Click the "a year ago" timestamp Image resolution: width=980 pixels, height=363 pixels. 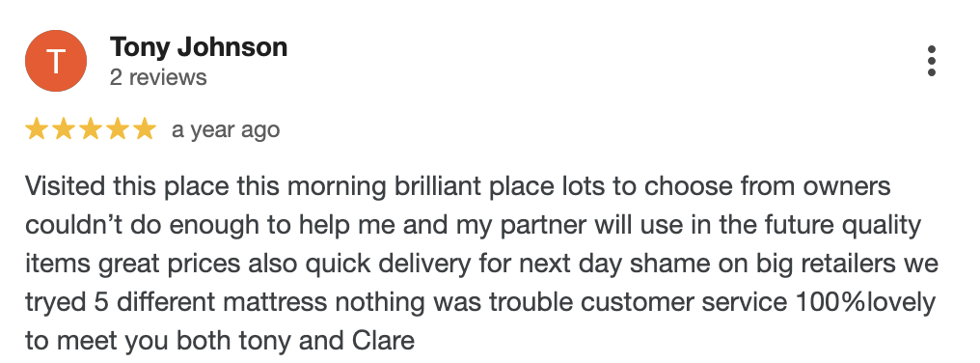[226, 130]
